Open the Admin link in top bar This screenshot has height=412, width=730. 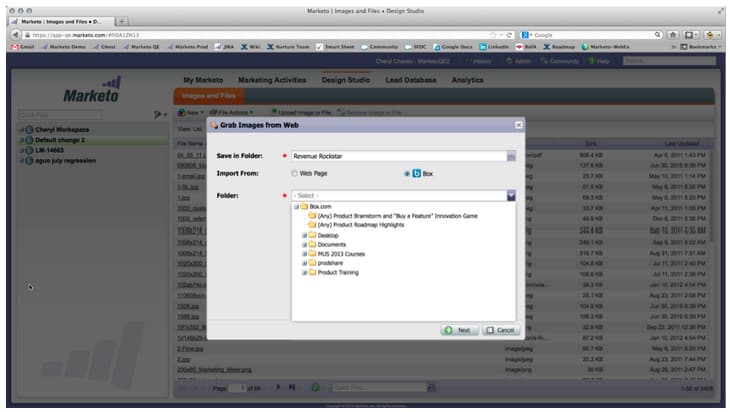pos(518,61)
